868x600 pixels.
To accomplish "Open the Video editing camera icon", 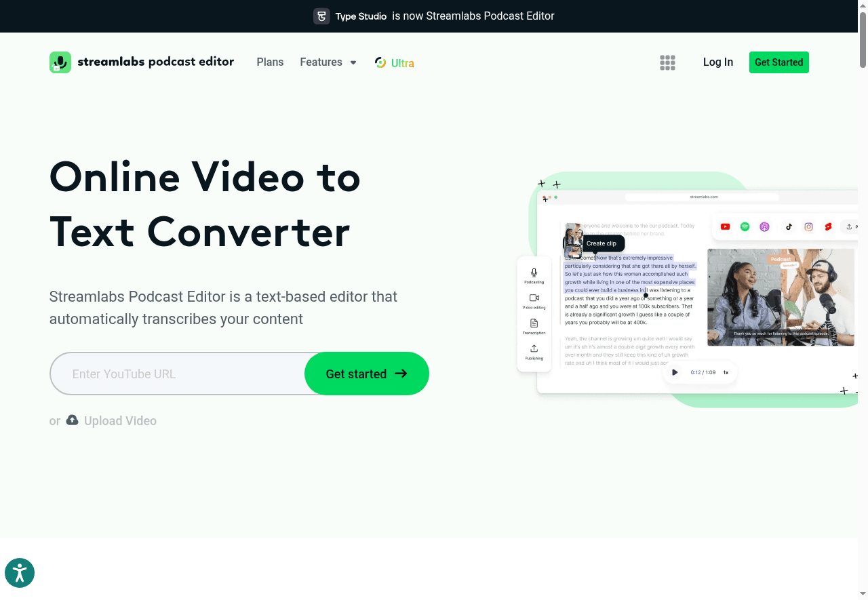I will point(534,299).
